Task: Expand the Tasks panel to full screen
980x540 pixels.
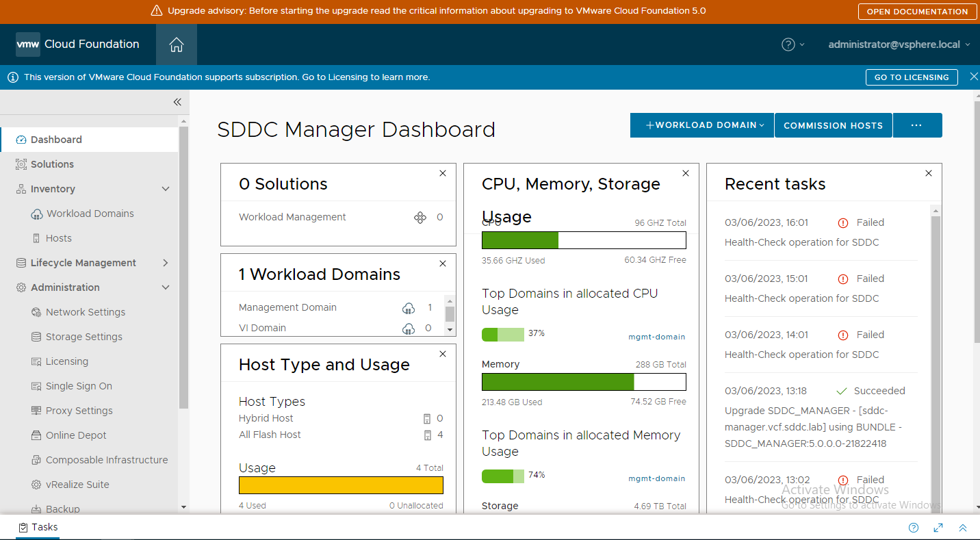Action: pos(938,528)
